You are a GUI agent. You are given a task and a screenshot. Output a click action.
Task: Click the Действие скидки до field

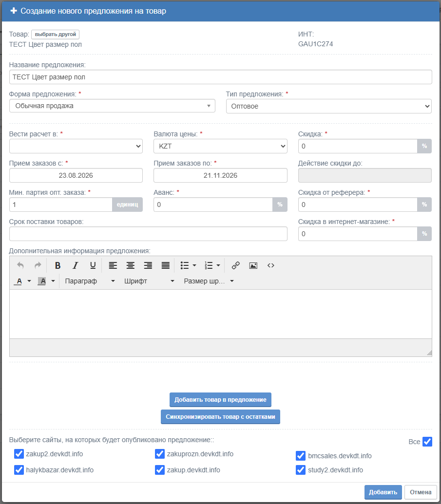point(365,175)
